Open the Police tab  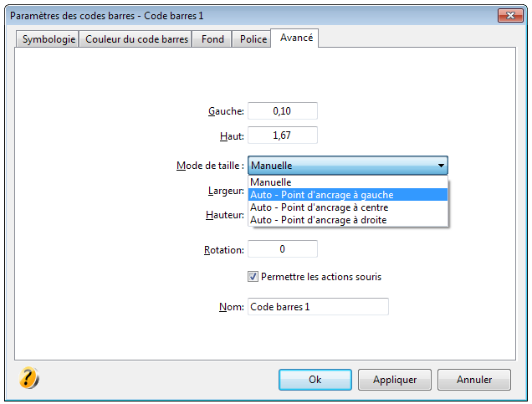pyautogui.click(x=253, y=39)
